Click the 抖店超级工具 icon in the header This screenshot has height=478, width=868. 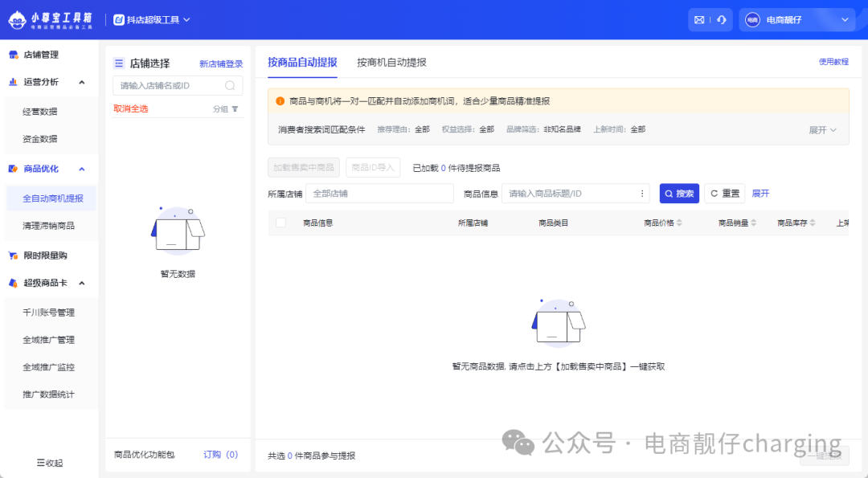click(120, 18)
